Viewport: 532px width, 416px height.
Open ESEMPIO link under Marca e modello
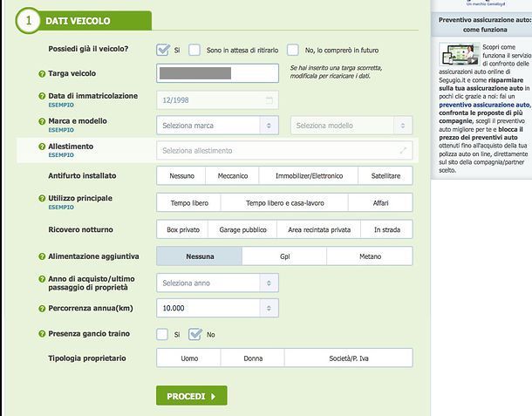tap(61, 130)
